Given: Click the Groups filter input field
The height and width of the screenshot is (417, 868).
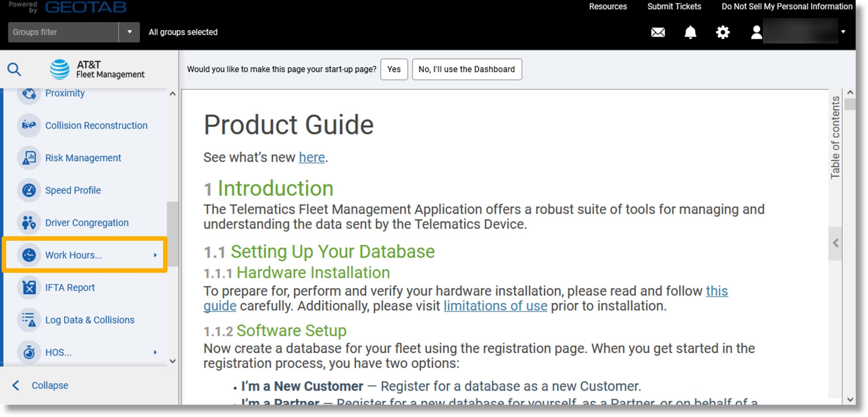Looking at the screenshot, I should click(x=63, y=32).
